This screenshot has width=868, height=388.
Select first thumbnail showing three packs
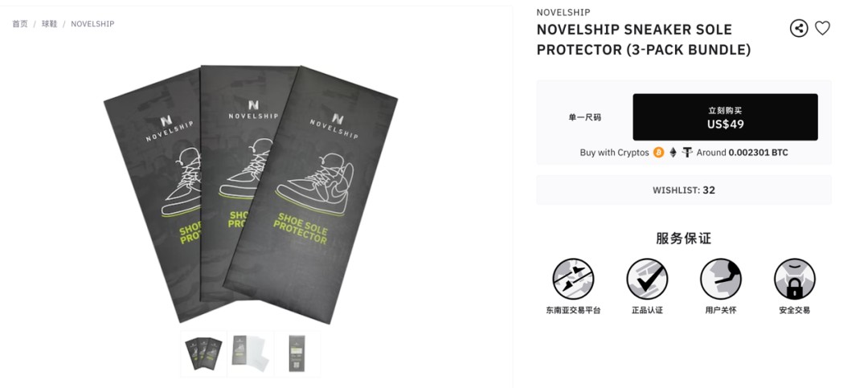pyautogui.click(x=203, y=353)
